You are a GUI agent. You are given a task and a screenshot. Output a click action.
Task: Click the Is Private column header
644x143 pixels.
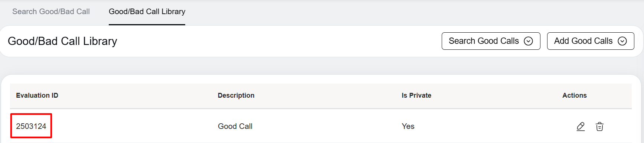[416, 95]
